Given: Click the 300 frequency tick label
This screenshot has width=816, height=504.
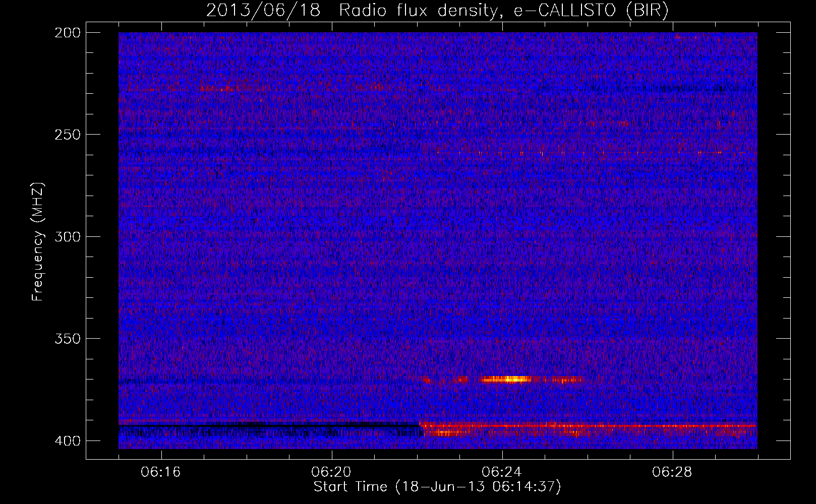Looking at the screenshot, I should tap(67, 236).
